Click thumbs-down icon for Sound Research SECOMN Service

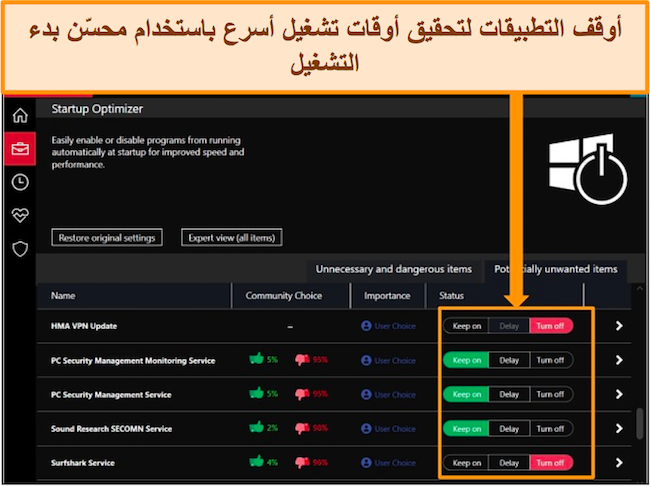302,428
